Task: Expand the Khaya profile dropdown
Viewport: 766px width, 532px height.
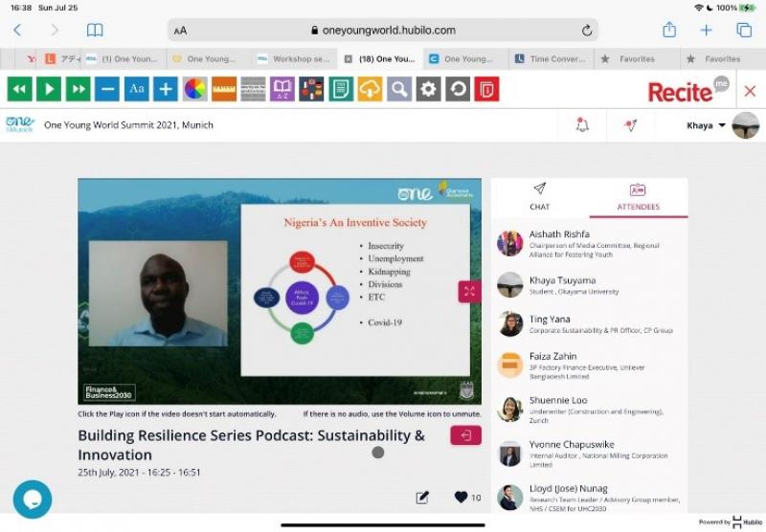Action: (x=707, y=125)
